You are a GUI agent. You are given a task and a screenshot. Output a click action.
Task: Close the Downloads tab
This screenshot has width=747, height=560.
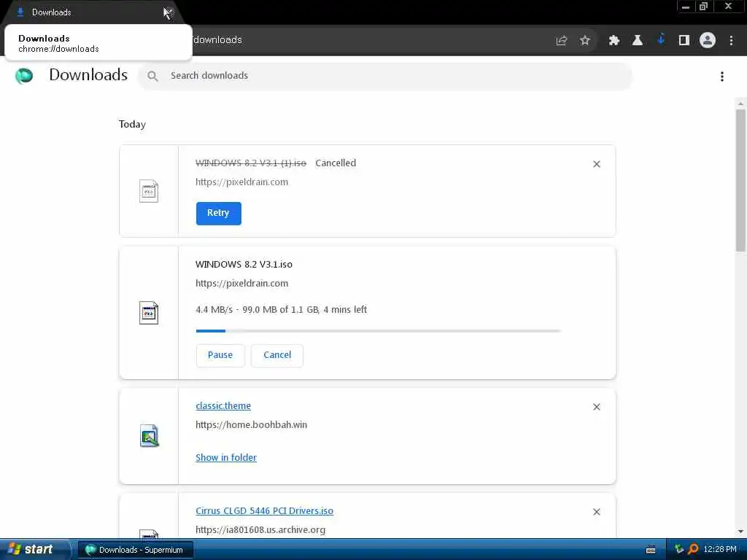(169, 13)
